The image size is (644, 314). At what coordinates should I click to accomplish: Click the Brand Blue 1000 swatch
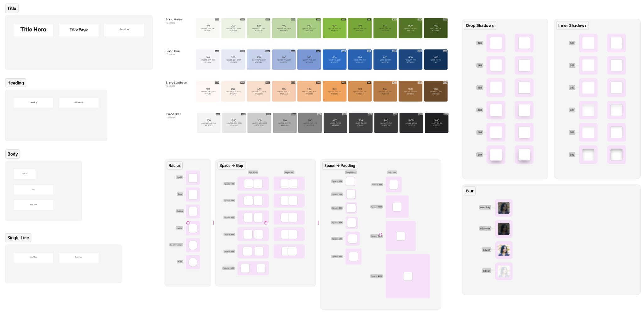(436, 60)
